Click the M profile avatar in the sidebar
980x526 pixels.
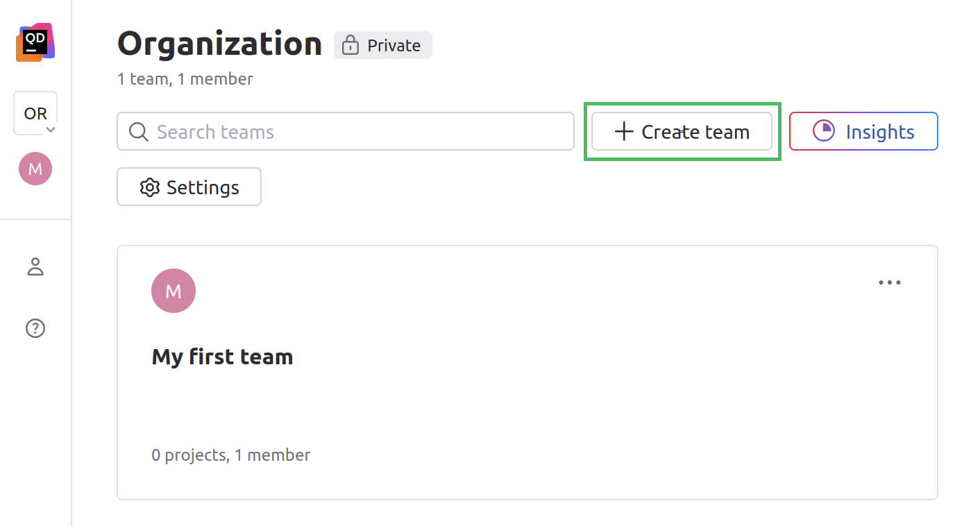click(x=35, y=169)
